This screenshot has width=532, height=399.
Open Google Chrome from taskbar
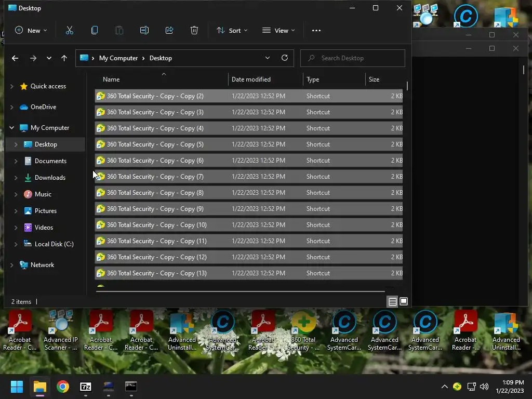(63, 387)
